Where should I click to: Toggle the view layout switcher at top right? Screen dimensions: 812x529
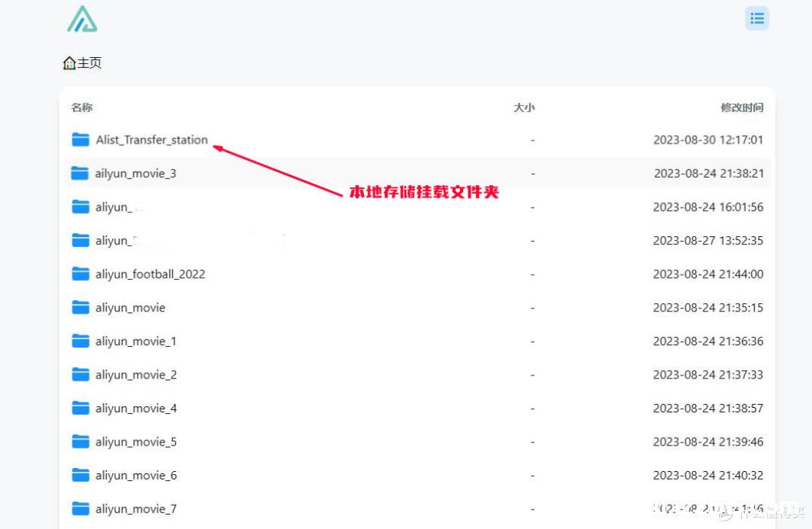(x=757, y=18)
